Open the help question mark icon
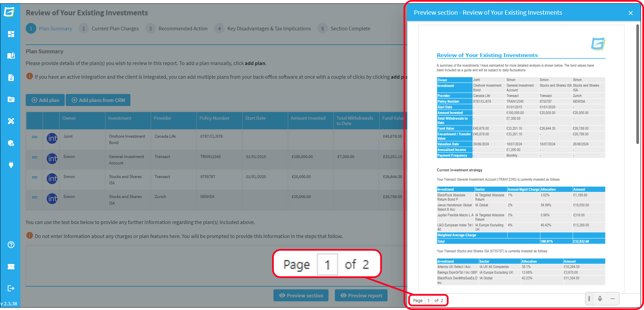Viewport: 644px width, 310px height. tap(11, 245)
